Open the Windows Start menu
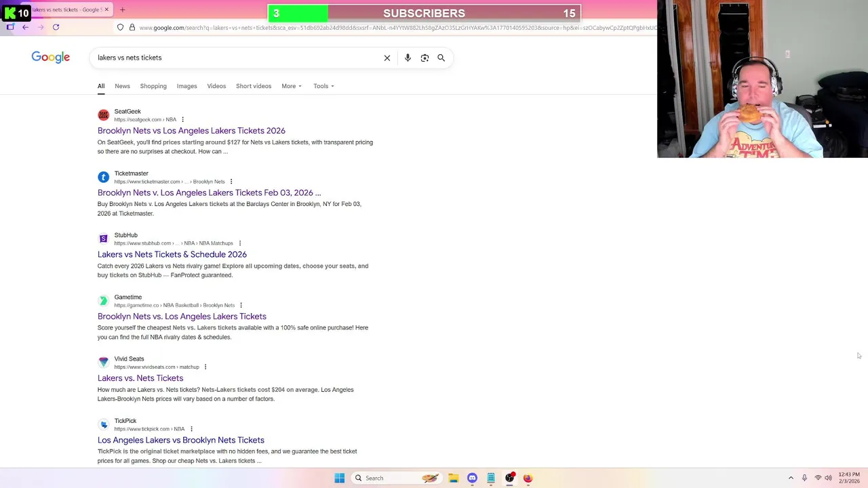This screenshot has width=868, height=488. [340, 478]
